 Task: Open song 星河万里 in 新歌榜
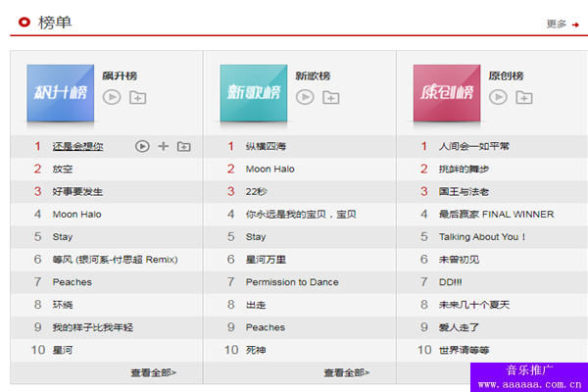[266, 259]
